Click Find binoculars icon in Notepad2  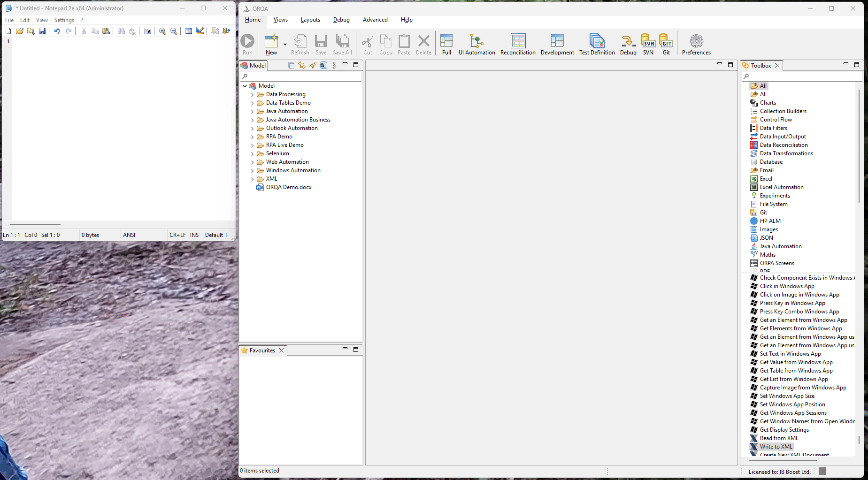pos(121,31)
